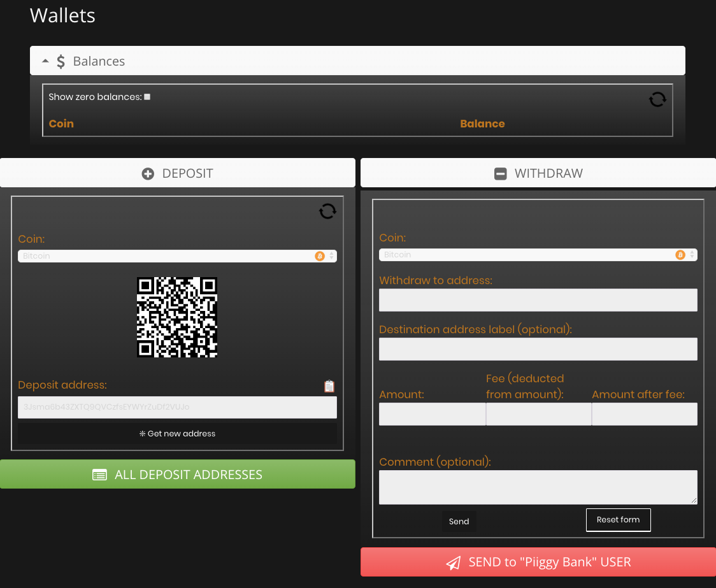Open ALL DEPOSIT ADDRESSES

click(178, 474)
